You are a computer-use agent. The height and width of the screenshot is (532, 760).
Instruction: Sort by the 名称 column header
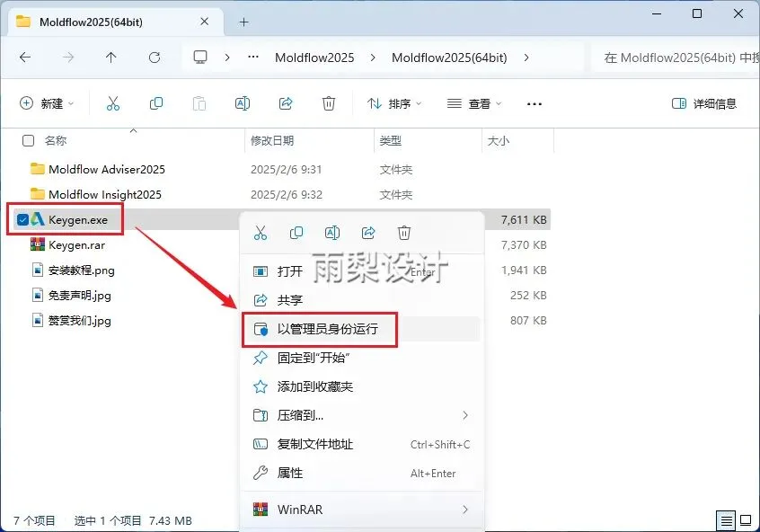(56, 140)
